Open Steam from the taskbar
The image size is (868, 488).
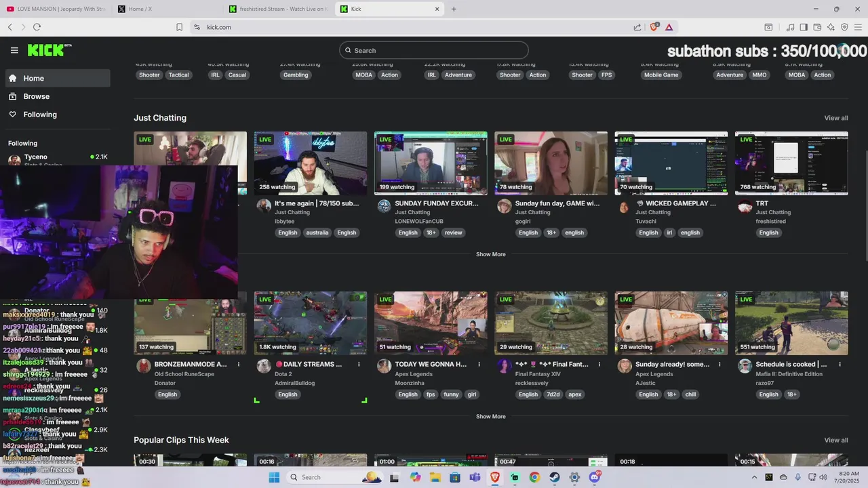[555, 477]
